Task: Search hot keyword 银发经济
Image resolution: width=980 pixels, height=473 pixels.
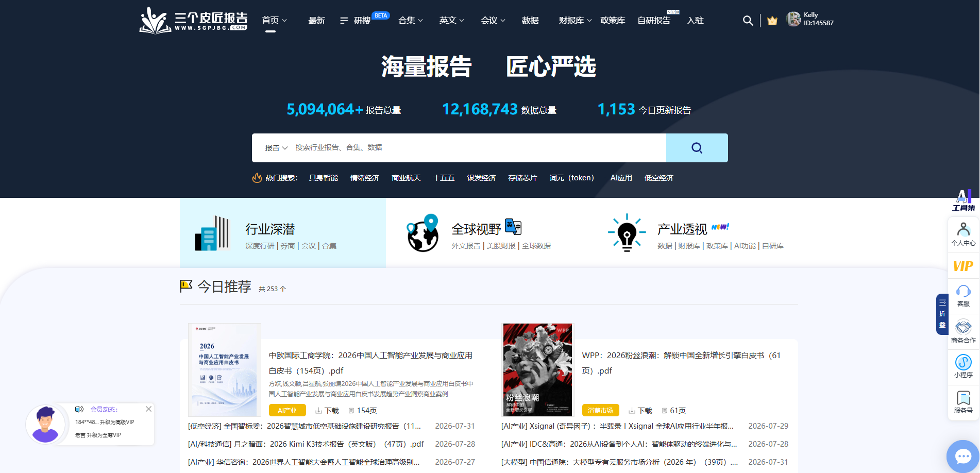Action: click(481, 178)
